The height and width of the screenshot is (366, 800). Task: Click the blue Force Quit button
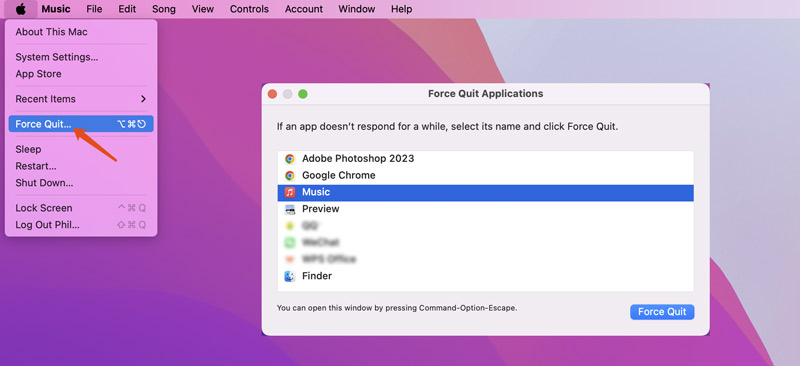click(662, 312)
